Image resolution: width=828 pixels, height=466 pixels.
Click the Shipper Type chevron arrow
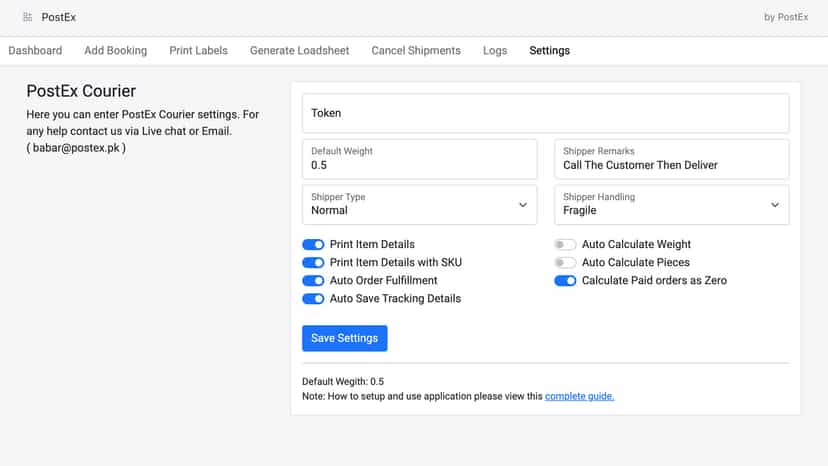523,205
